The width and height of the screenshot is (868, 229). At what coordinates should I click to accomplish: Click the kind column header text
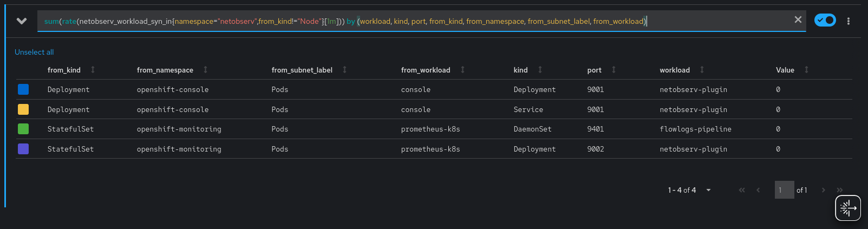[x=521, y=70]
